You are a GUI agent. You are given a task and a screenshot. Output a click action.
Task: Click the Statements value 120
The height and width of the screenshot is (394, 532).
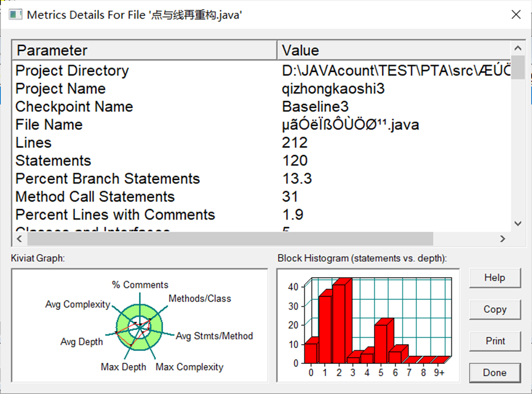[295, 160]
